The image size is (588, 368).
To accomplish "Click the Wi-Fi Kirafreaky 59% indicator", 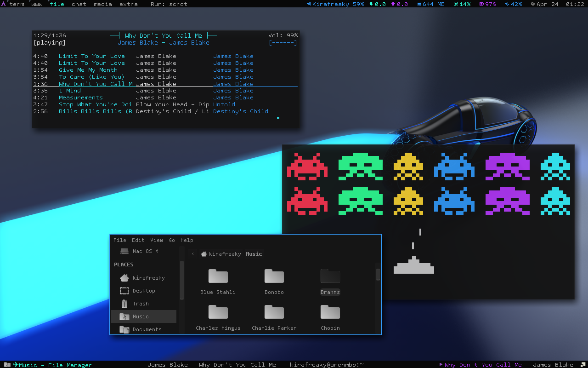I will pyautogui.click(x=335, y=4).
